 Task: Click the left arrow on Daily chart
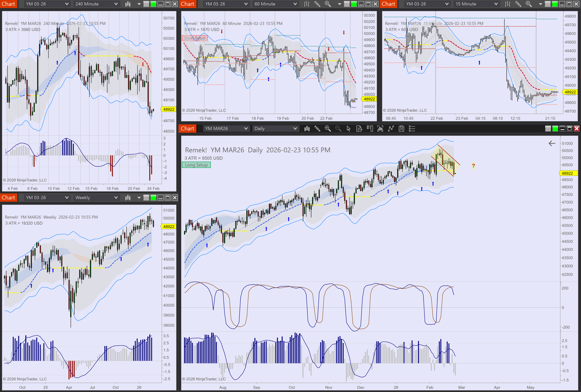[x=552, y=144]
